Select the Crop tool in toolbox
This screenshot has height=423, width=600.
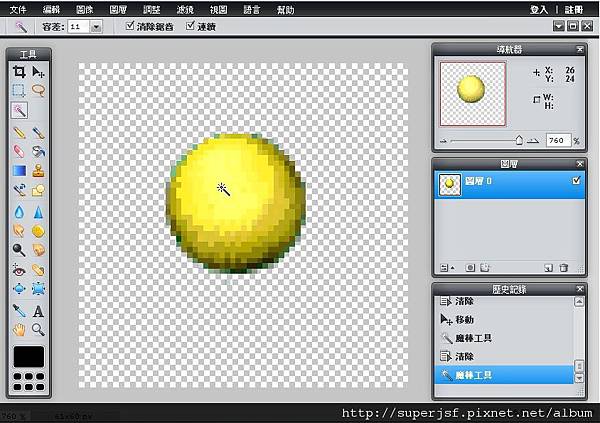[19, 72]
